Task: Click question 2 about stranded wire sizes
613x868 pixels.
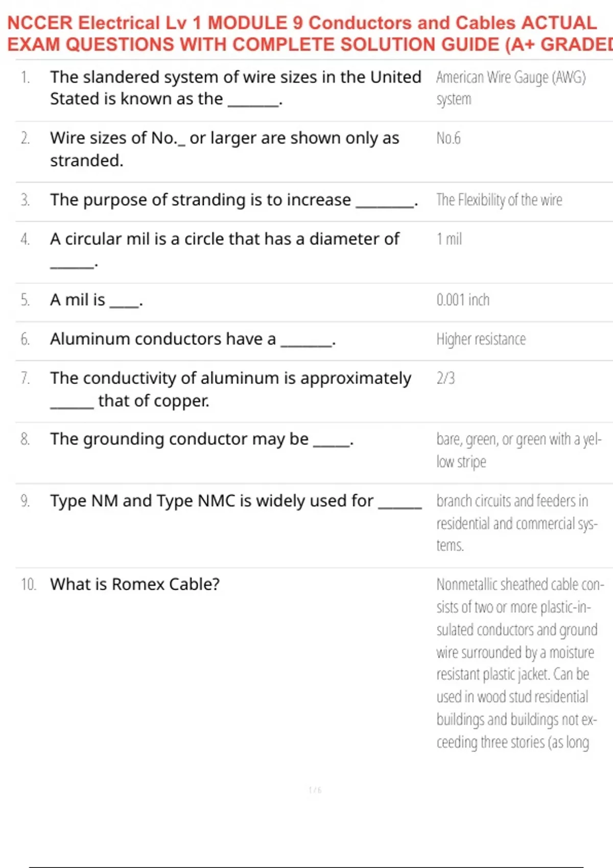Action: [x=225, y=149]
